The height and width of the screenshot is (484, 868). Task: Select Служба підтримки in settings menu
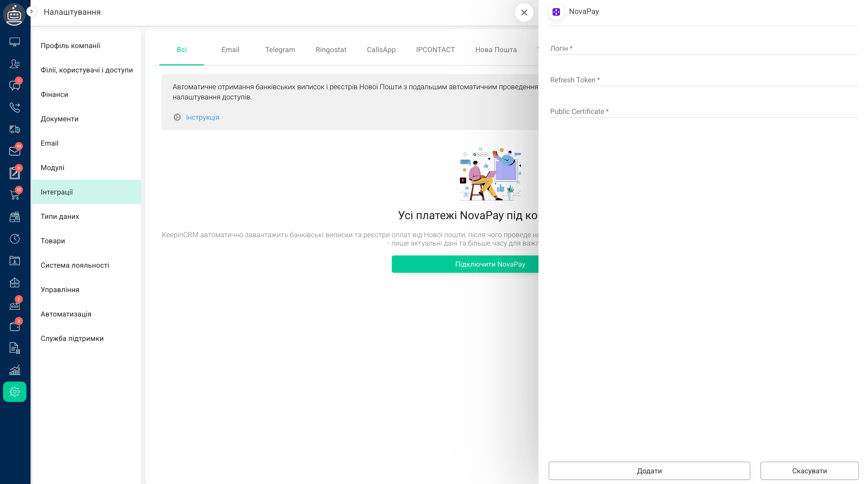point(87,339)
